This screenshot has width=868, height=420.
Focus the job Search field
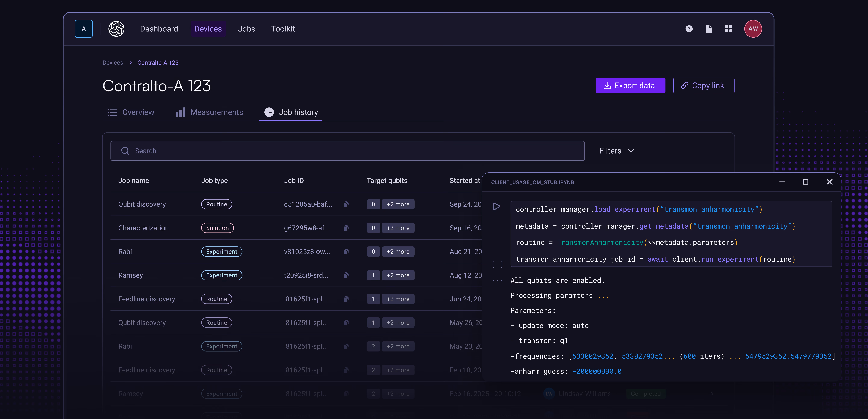tap(347, 151)
